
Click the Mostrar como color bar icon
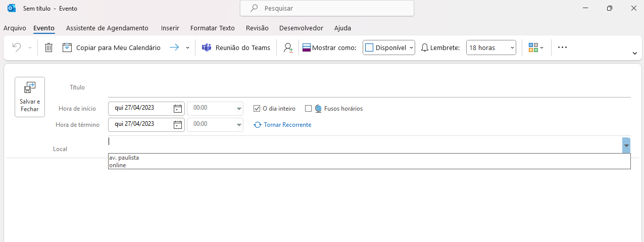tap(306, 47)
